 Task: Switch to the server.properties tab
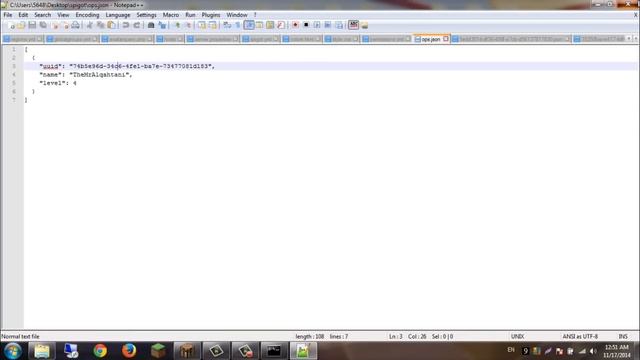click(x=212, y=39)
